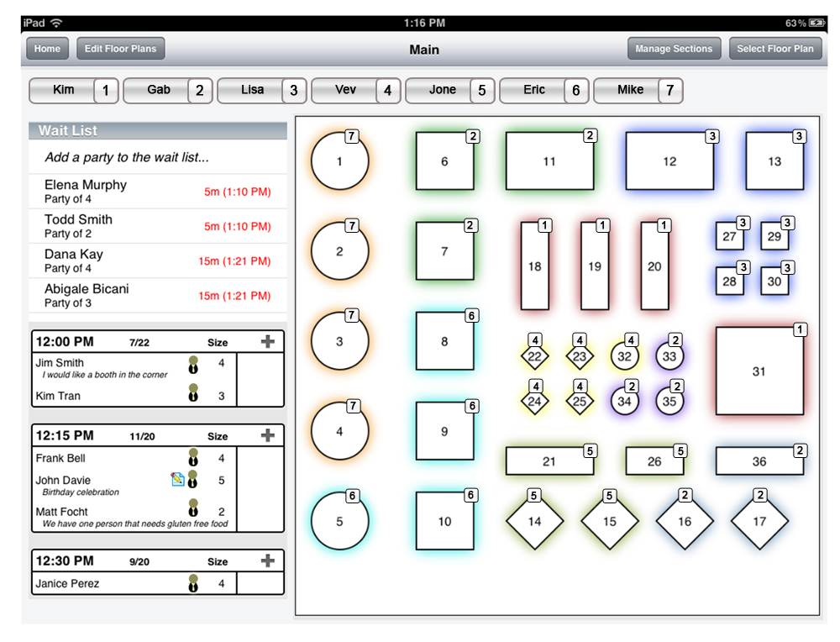Click the guest icon beside Matt Focht
This screenshot has width=840, height=642.
point(193,508)
